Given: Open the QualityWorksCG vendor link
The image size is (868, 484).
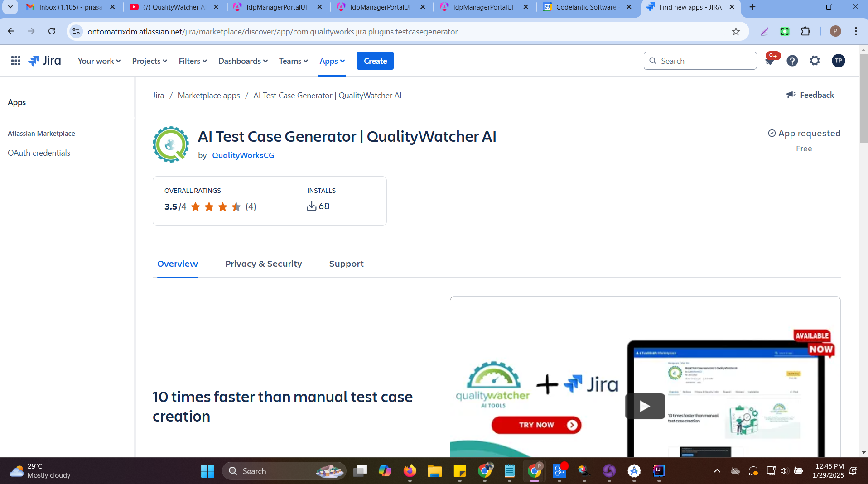Looking at the screenshot, I should coord(243,155).
